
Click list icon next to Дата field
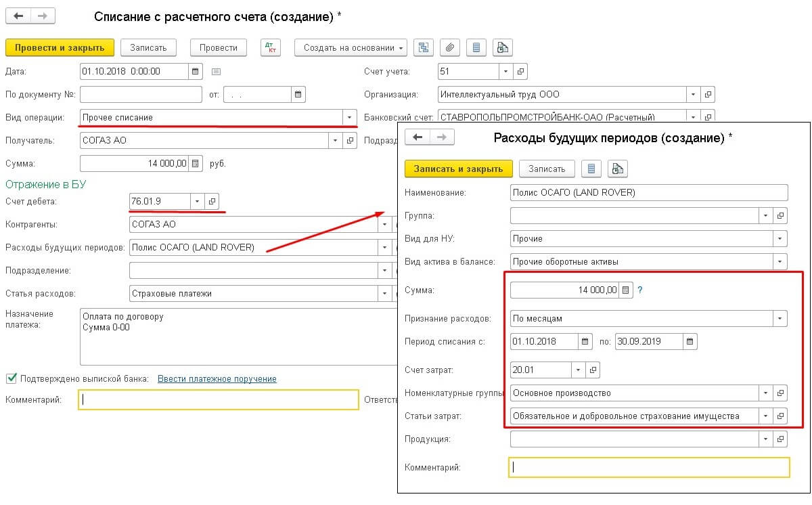pos(216,71)
